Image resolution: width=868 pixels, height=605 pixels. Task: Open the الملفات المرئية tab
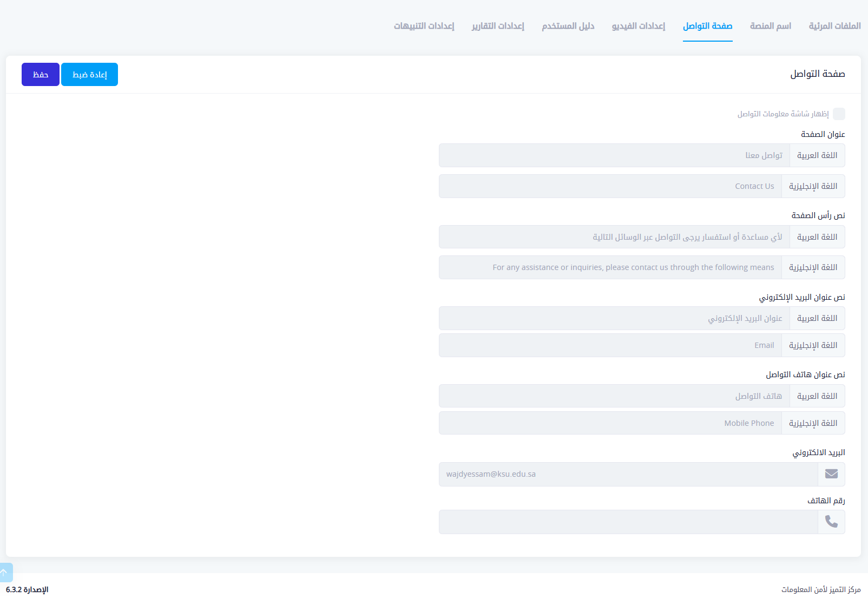834,26
